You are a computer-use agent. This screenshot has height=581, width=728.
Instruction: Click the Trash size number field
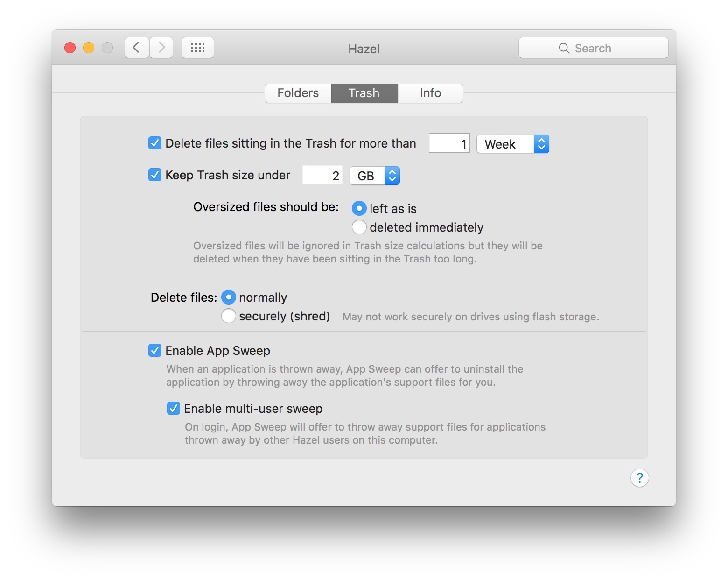coord(322,175)
